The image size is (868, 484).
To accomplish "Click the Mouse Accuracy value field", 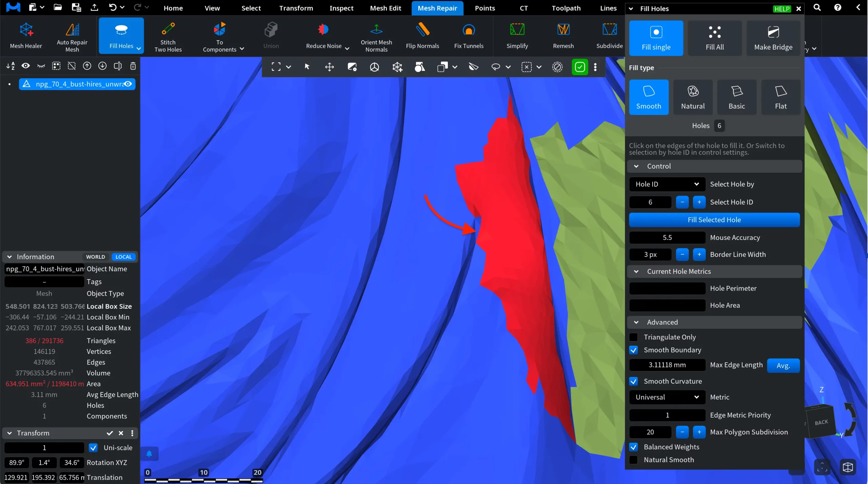I will point(667,237).
